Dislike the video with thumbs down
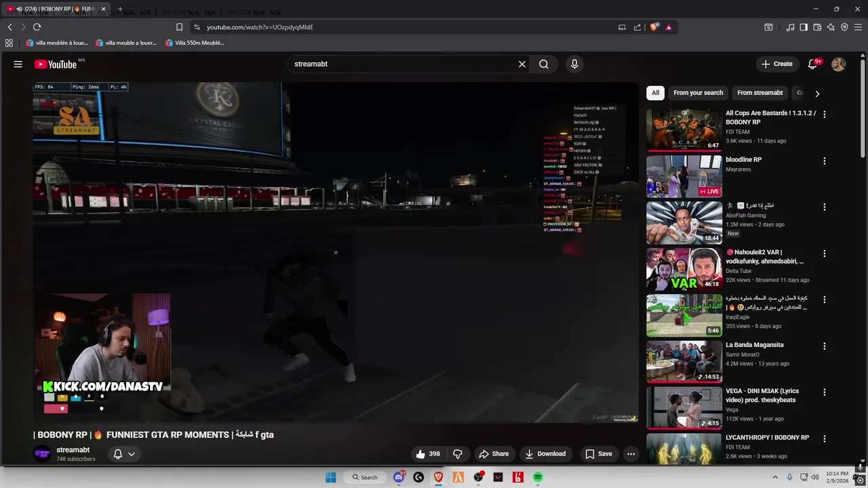This screenshot has height=488, width=868. pyautogui.click(x=458, y=454)
